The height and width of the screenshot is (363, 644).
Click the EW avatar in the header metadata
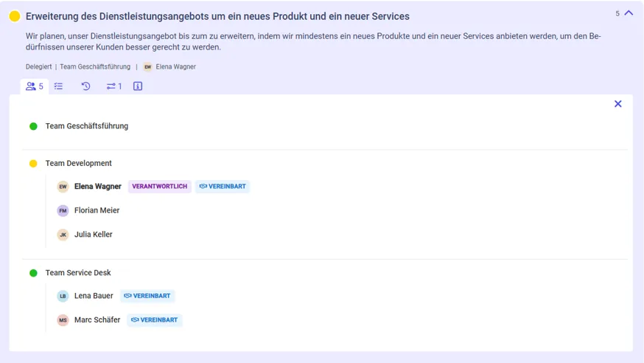(x=148, y=66)
